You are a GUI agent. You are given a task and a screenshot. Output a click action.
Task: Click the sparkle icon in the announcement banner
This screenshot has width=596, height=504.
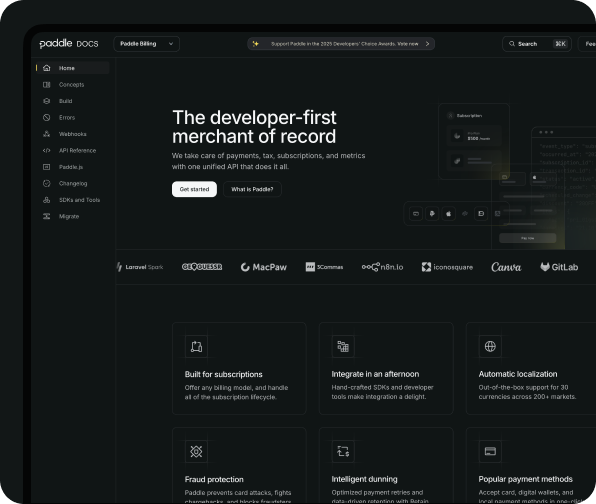point(255,44)
